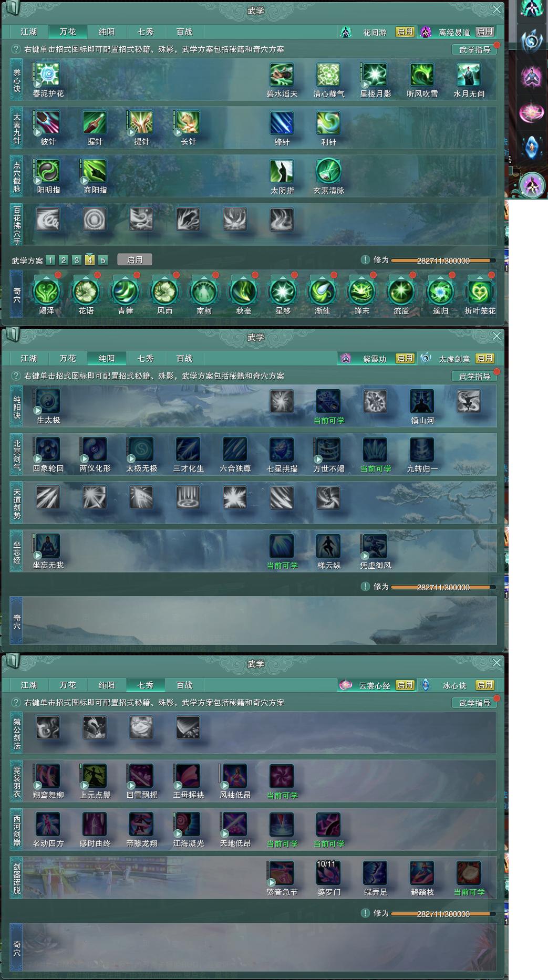Expand the arrow above 花语 talent

coord(86,277)
